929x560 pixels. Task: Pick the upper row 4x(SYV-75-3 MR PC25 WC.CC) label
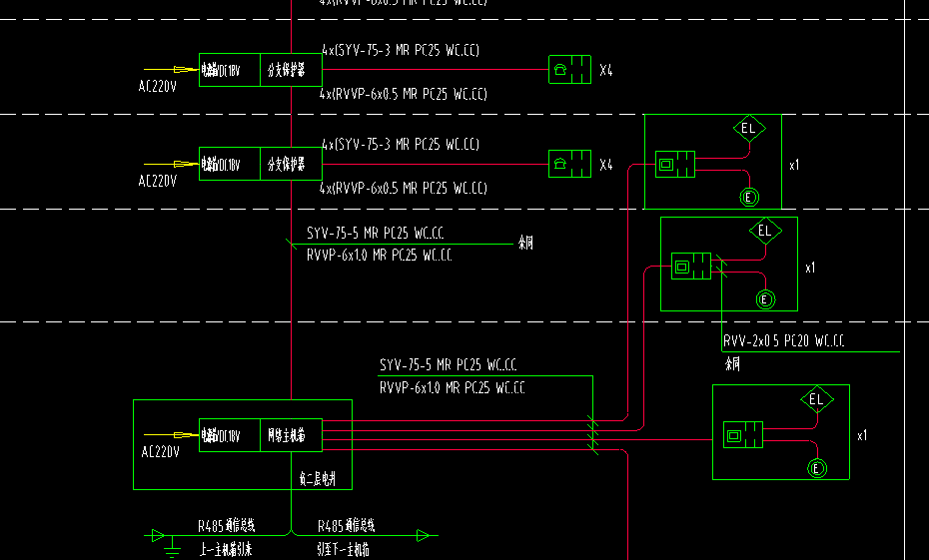pos(401,50)
